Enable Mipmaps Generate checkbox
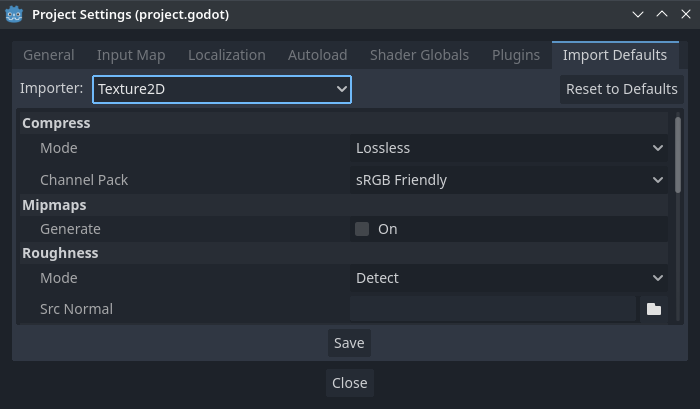The height and width of the screenshot is (409, 700). coord(362,229)
